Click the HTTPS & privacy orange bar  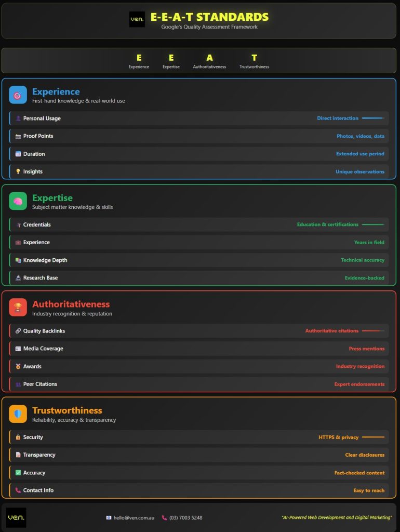373,437
